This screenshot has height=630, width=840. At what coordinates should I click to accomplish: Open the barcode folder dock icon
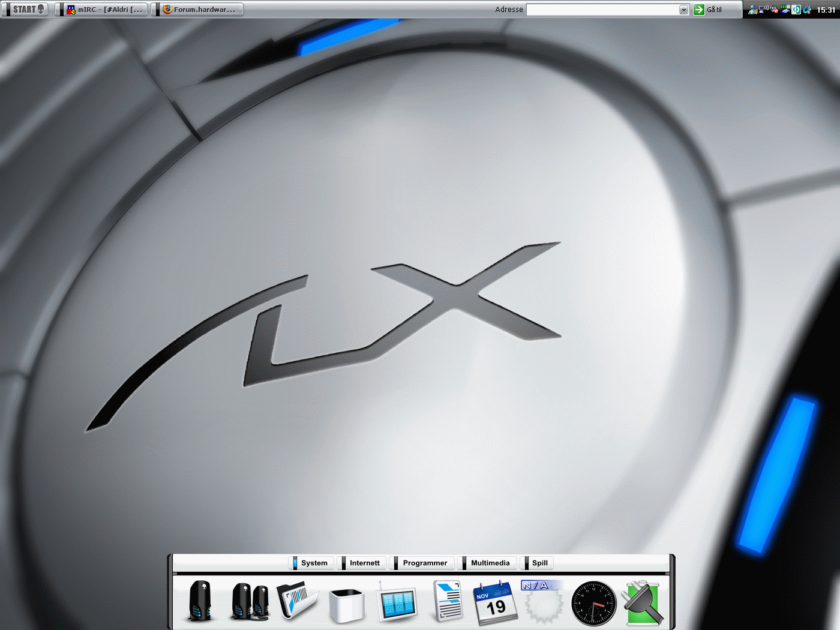298,600
